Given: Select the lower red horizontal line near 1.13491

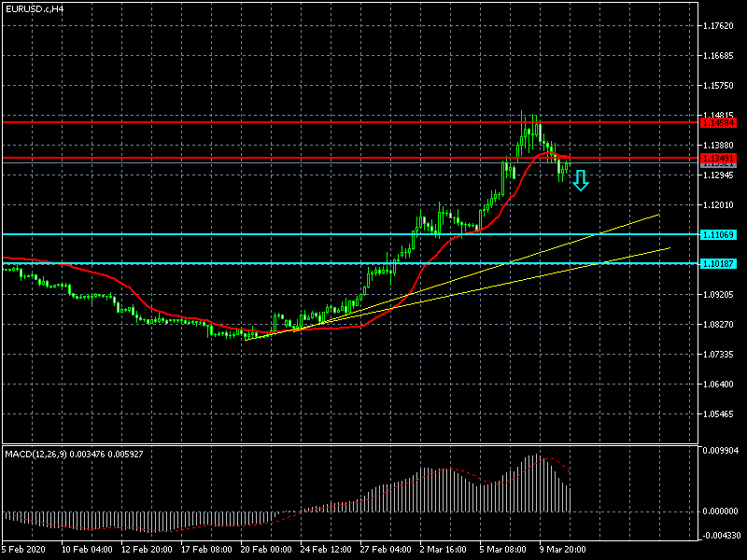Looking at the screenshot, I should click(350, 158).
